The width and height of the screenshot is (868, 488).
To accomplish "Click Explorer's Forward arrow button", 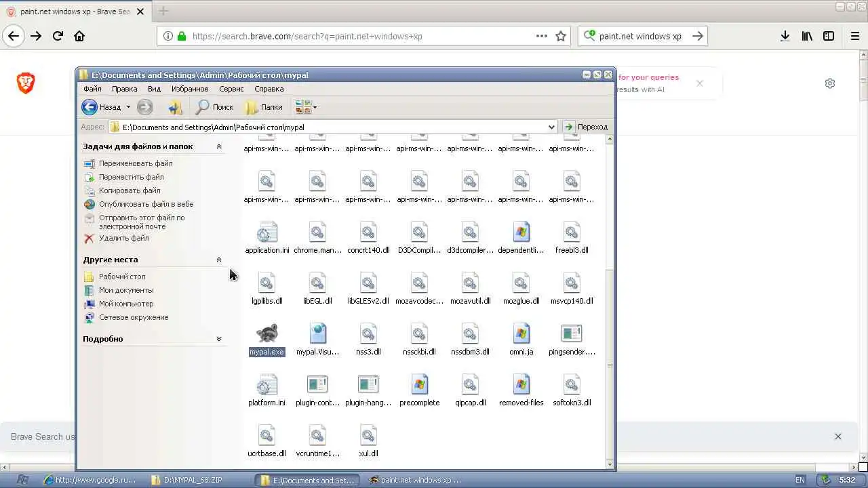I will pyautogui.click(x=144, y=107).
